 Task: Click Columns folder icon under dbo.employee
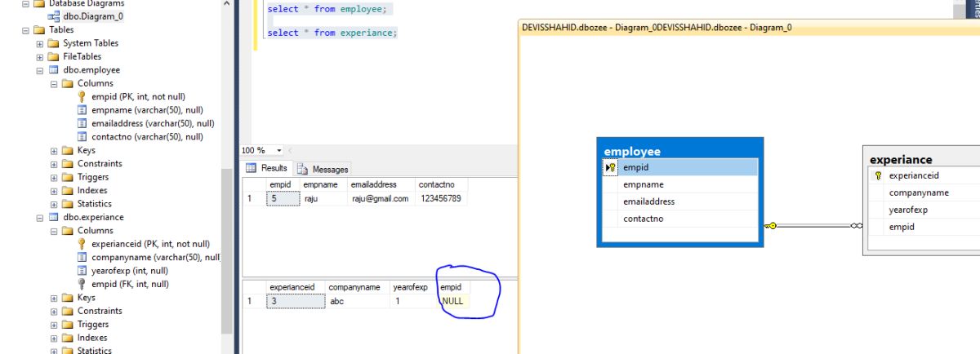click(68, 83)
